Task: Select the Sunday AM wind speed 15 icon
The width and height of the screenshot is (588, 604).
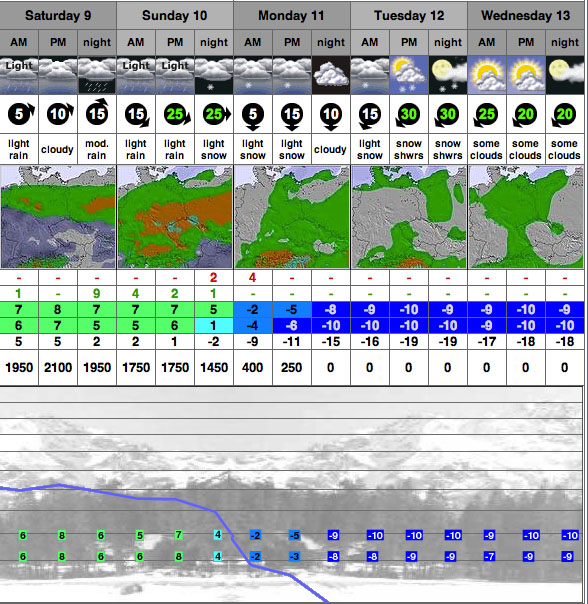Action: tap(137, 114)
